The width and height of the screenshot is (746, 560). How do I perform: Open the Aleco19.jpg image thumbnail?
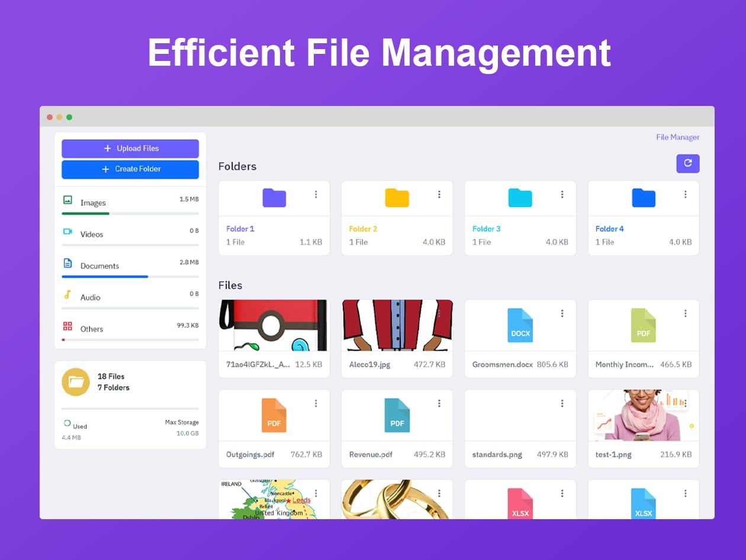(397, 325)
